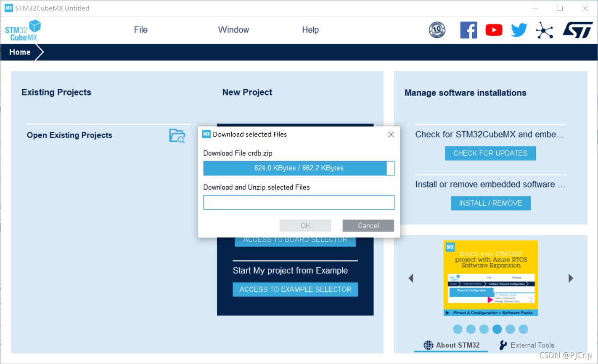Click the Check for STM32CubeMX text
This screenshot has width=598, height=364.
coord(490,135)
